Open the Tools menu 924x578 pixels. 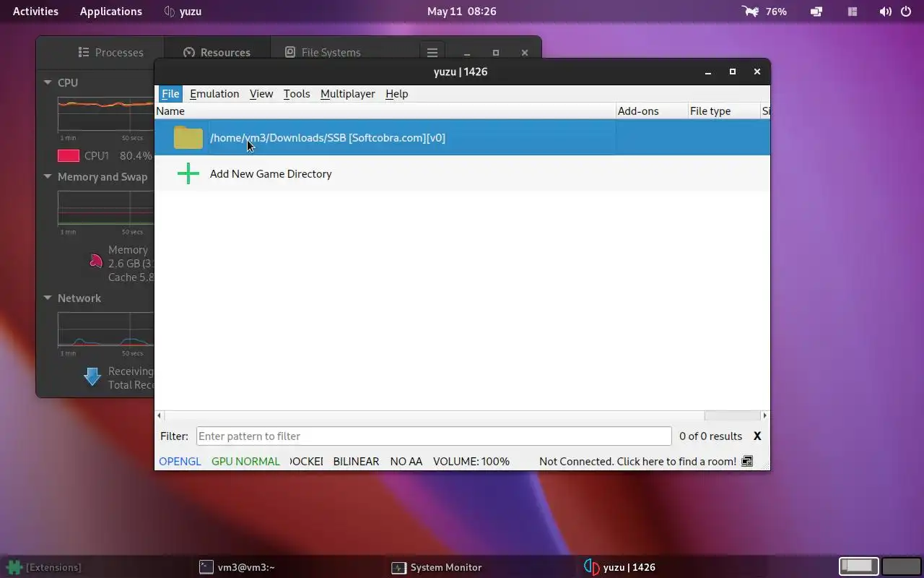(297, 93)
